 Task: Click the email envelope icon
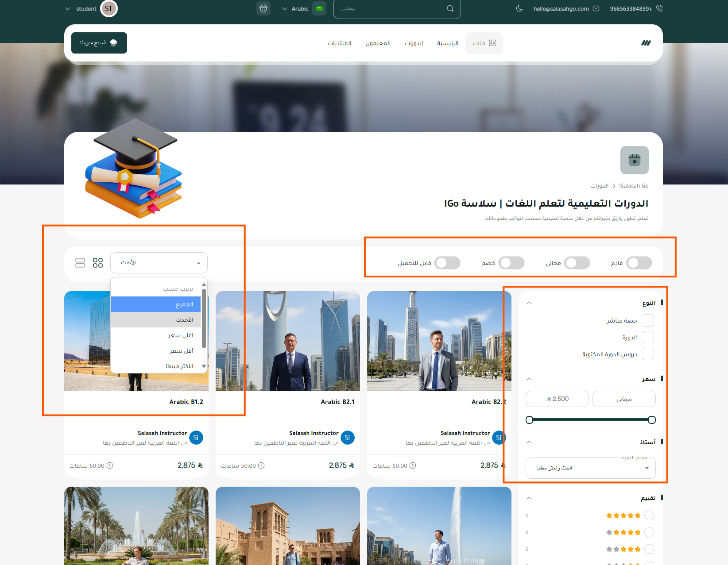596,8
